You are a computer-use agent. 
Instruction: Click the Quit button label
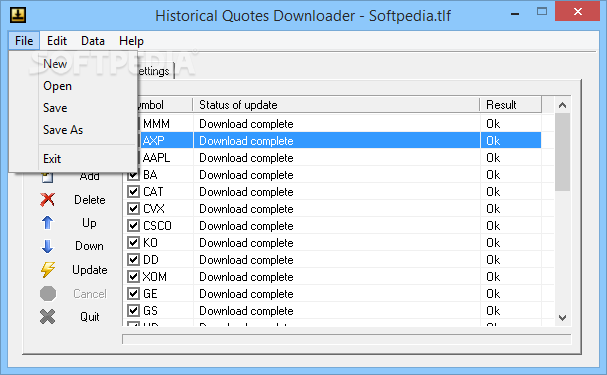click(x=90, y=317)
